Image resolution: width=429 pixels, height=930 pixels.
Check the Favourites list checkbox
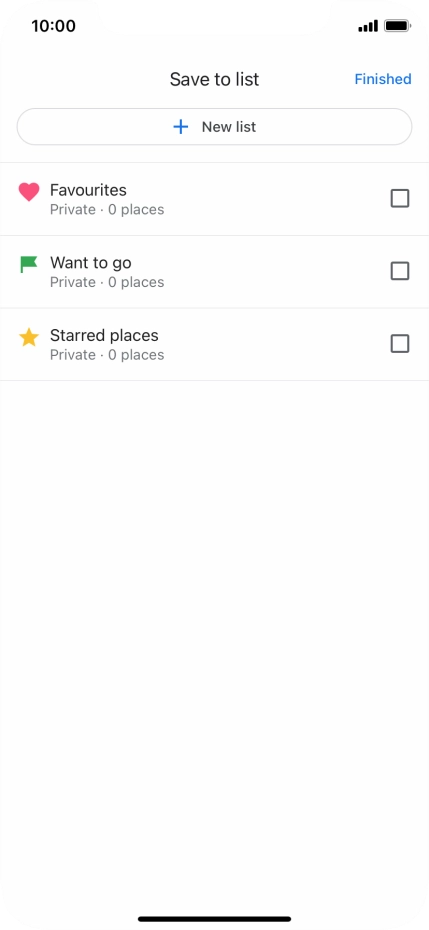[400, 199]
